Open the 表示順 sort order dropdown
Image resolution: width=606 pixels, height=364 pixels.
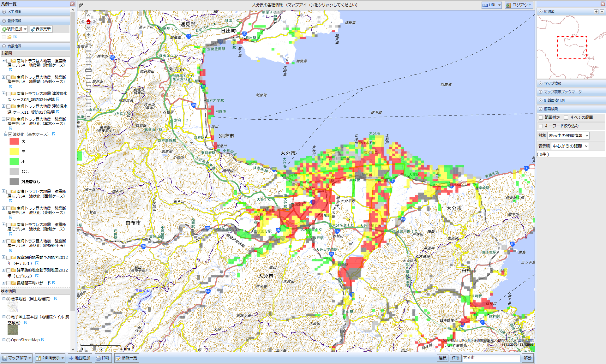pyautogui.click(x=570, y=146)
